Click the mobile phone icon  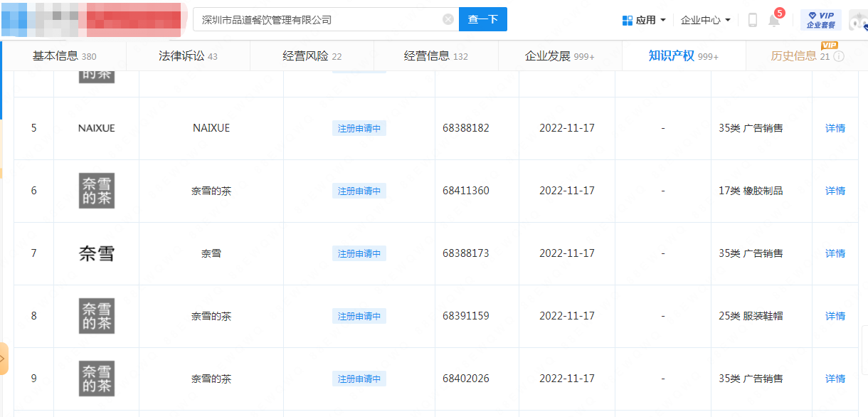[752, 20]
